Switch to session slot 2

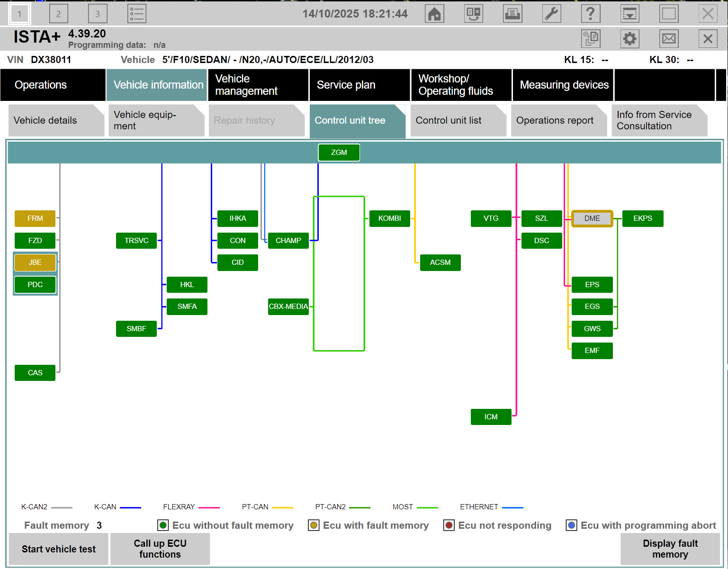59,14
